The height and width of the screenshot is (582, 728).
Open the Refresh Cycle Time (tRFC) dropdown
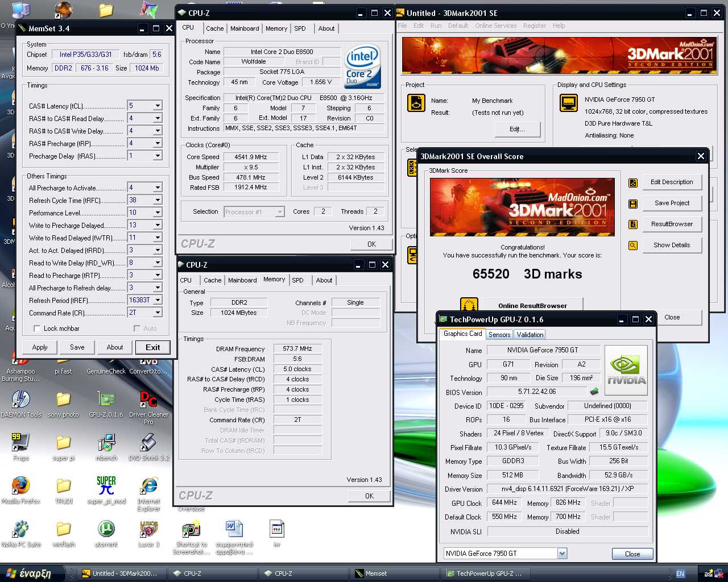tap(158, 200)
